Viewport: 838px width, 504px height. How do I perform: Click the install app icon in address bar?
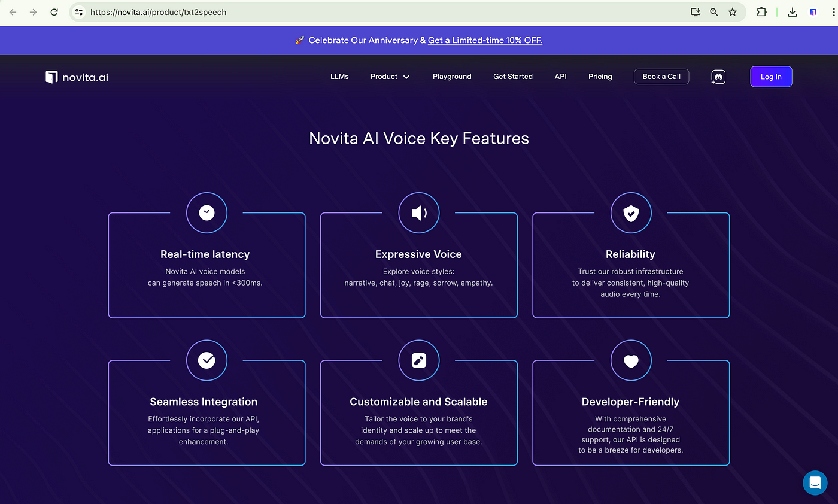tap(695, 12)
